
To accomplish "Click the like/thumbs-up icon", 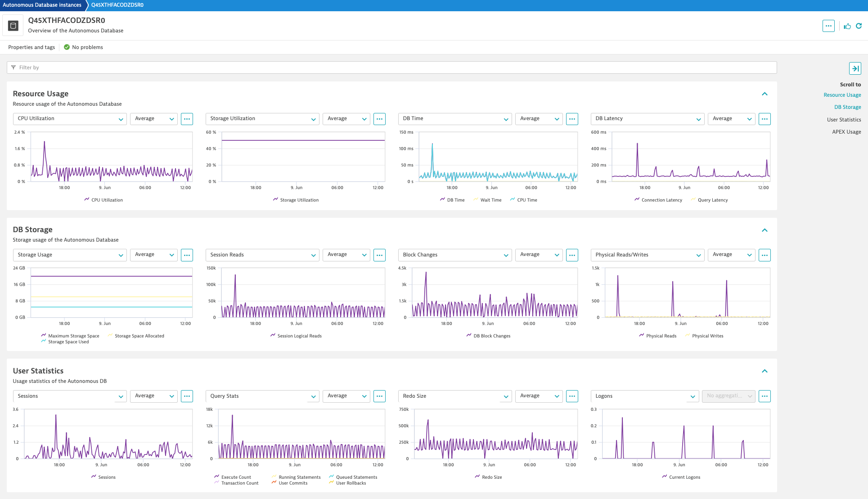I will pos(846,26).
